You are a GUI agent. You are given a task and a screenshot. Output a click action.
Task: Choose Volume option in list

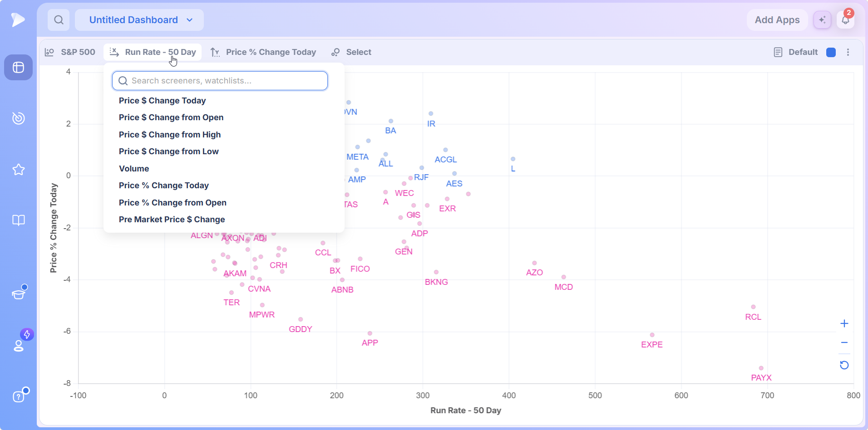134,169
